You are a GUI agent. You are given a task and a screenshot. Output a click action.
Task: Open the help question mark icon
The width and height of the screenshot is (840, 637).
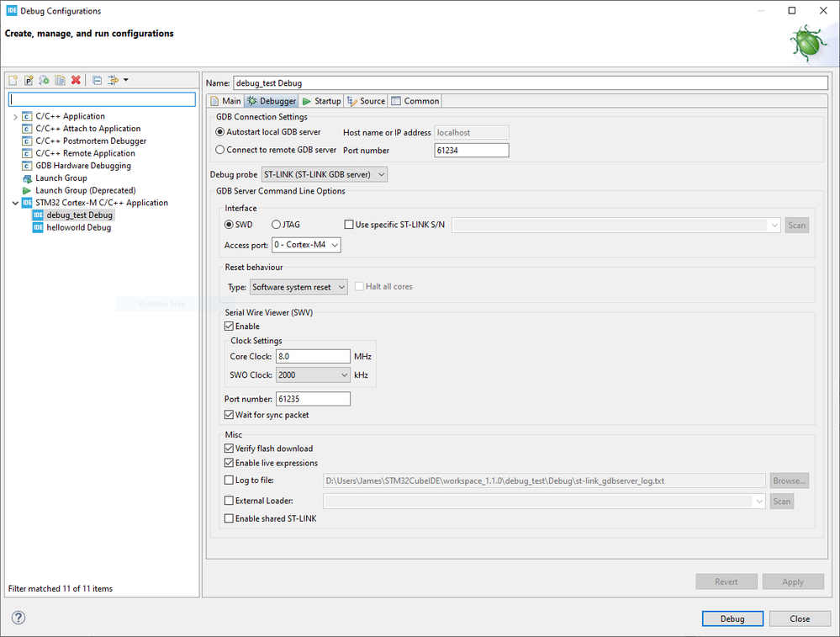[x=18, y=617]
